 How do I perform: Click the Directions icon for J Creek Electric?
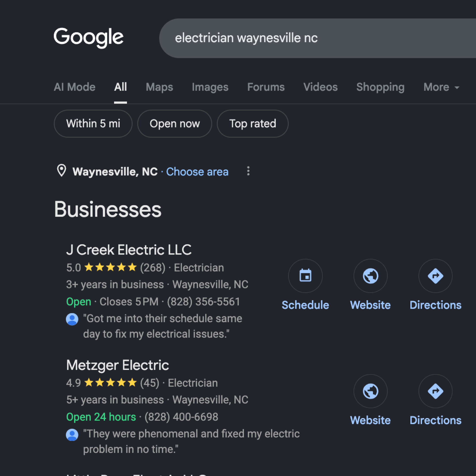(435, 276)
